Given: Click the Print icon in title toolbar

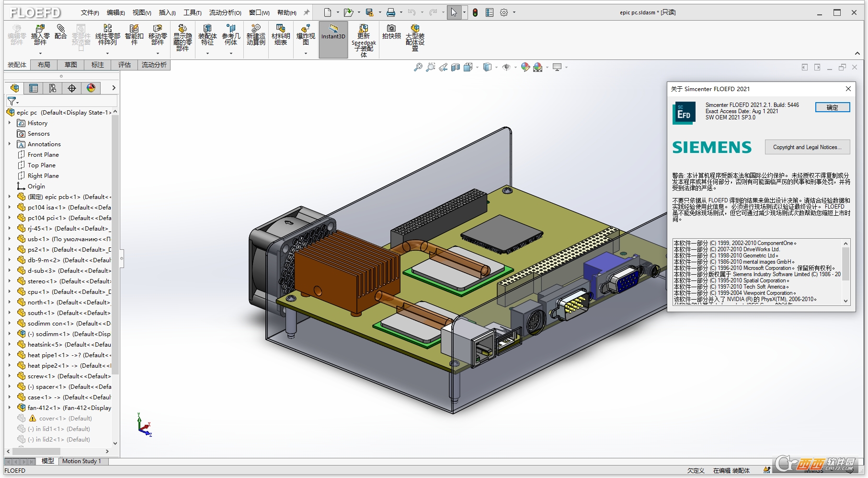Looking at the screenshot, I should coord(391,12).
